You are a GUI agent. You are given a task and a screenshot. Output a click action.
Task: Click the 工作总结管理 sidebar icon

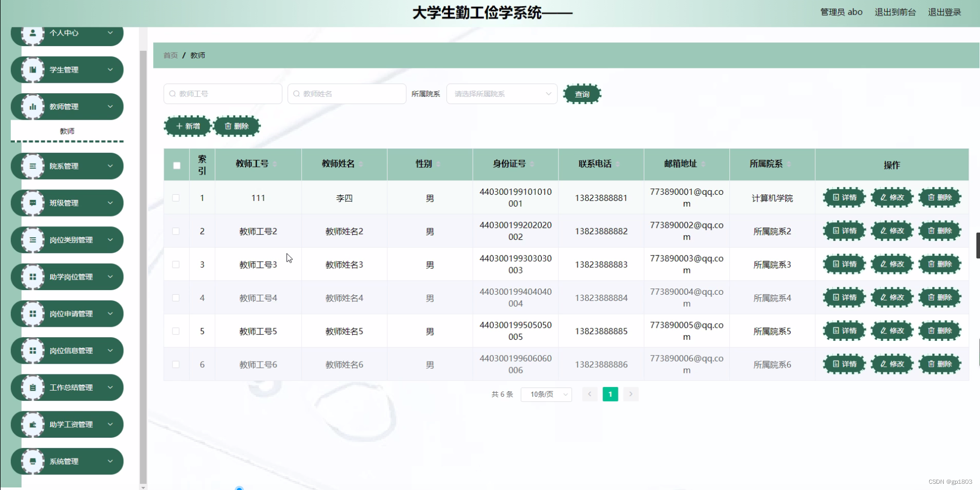33,387
